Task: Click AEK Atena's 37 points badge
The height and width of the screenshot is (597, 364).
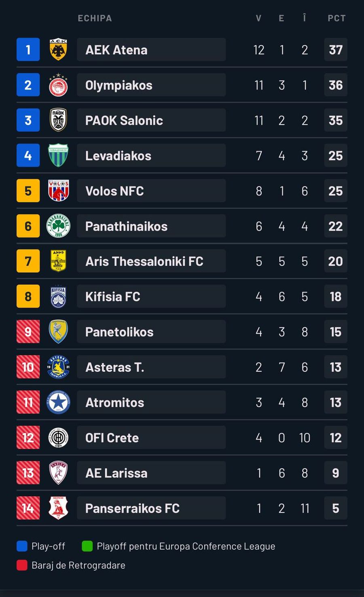Action: point(336,49)
